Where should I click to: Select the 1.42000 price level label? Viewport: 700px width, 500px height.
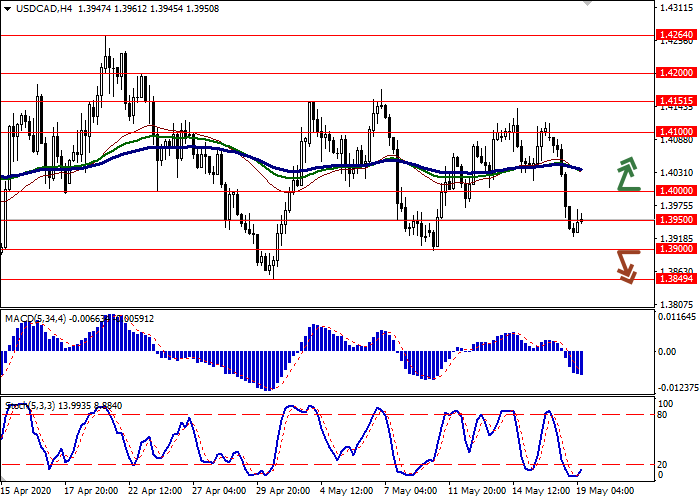click(676, 73)
